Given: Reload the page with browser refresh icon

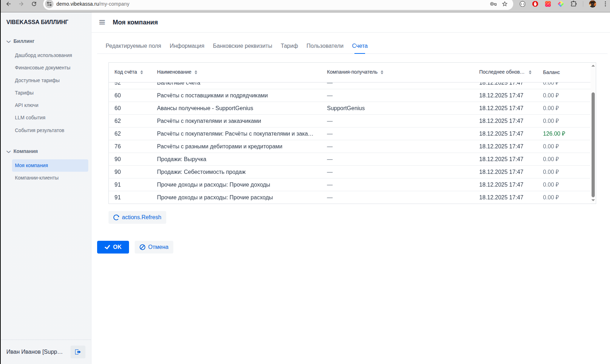Looking at the screenshot, I should coord(34,4).
